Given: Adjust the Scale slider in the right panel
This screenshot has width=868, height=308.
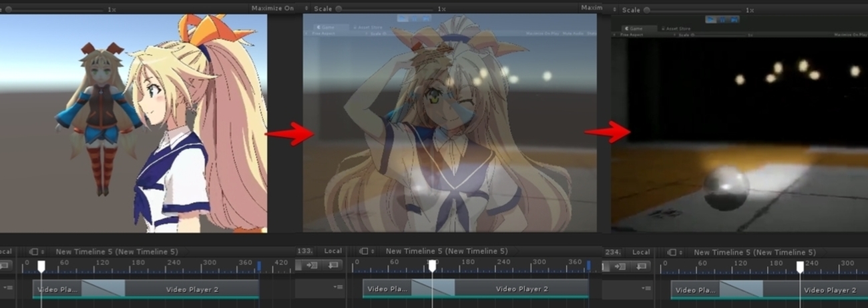Looking at the screenshot, I should click(x=691, y=10).
